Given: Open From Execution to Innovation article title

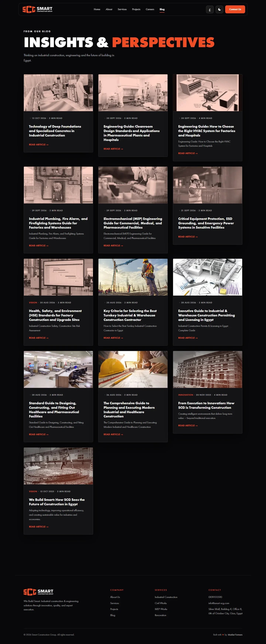Looking at the screenshot, I should tap(206, 405).
